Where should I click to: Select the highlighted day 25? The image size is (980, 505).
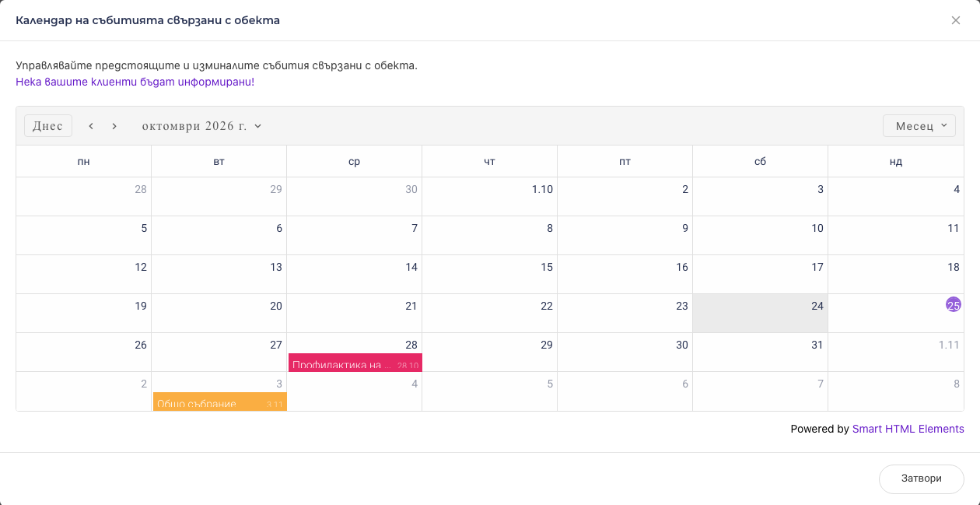[x=954, y=305]
